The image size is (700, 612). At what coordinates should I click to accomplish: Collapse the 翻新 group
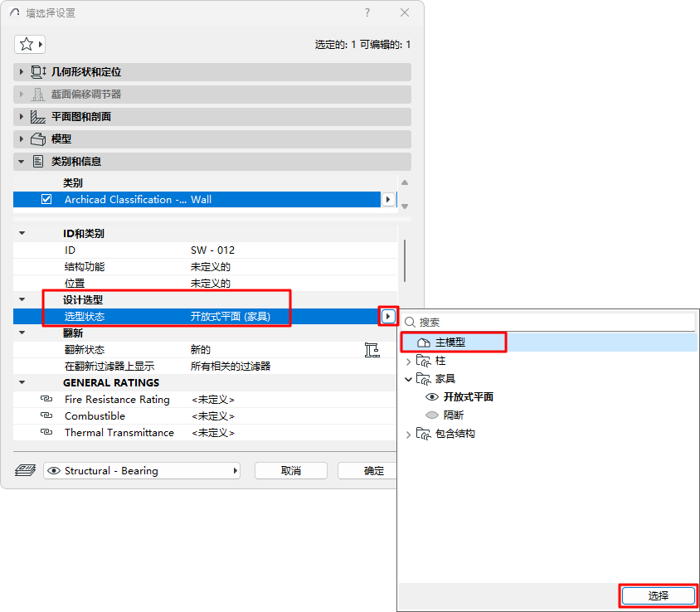(22, 333)
